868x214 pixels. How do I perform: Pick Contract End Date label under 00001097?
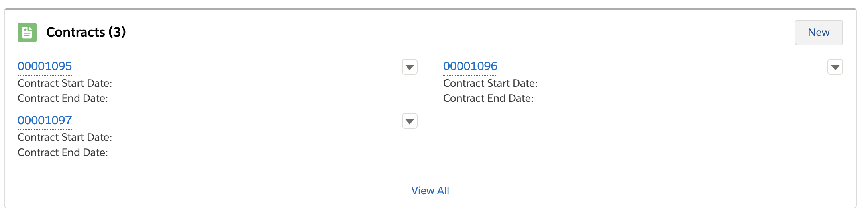click(63, 152)
